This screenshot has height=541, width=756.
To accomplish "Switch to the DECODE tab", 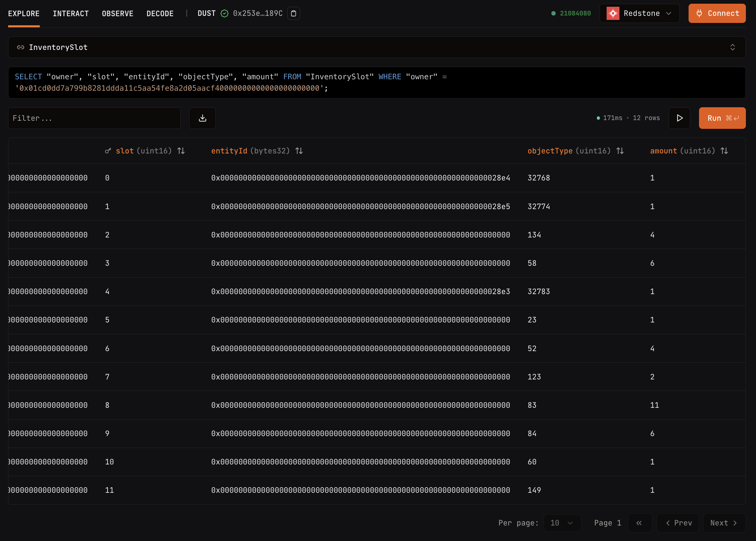I will tap(160, 13).
